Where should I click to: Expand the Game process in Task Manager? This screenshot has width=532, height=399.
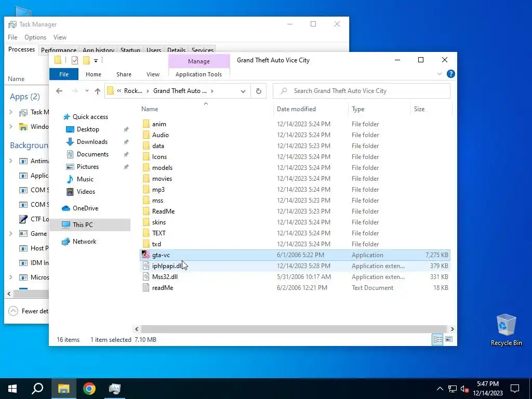coord(10,233)
